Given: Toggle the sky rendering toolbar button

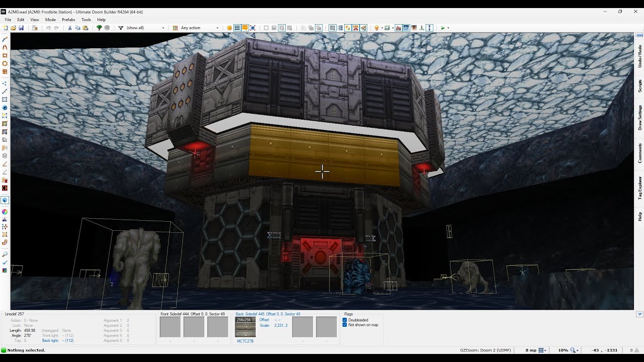Looking at the screenshot, I should pyautogui.click(x=406, y=28).
